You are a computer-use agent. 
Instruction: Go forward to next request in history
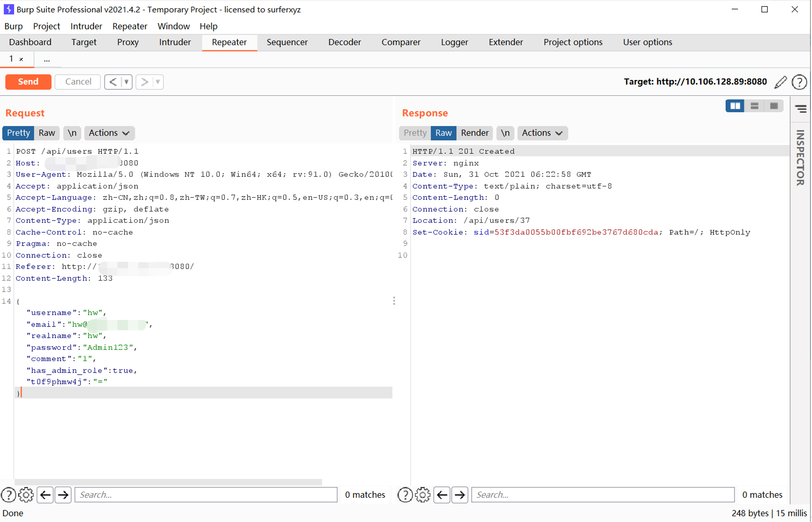pyautogui.click(x=144, y=82)
